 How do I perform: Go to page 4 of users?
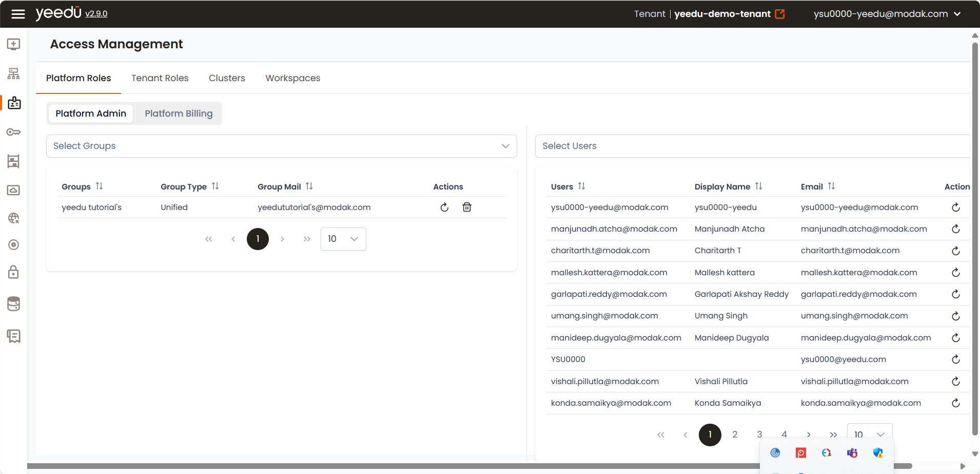pyautogui.click(x=784, y=434)
